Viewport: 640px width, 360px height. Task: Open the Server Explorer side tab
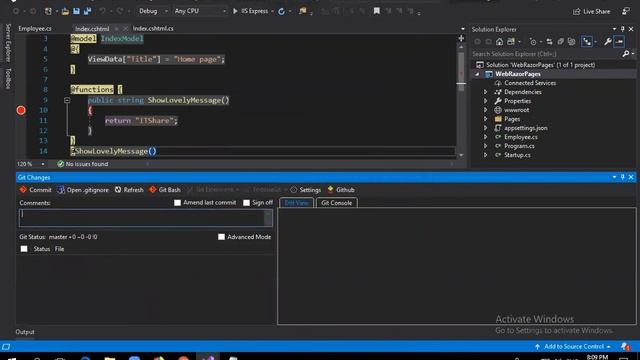8,43
